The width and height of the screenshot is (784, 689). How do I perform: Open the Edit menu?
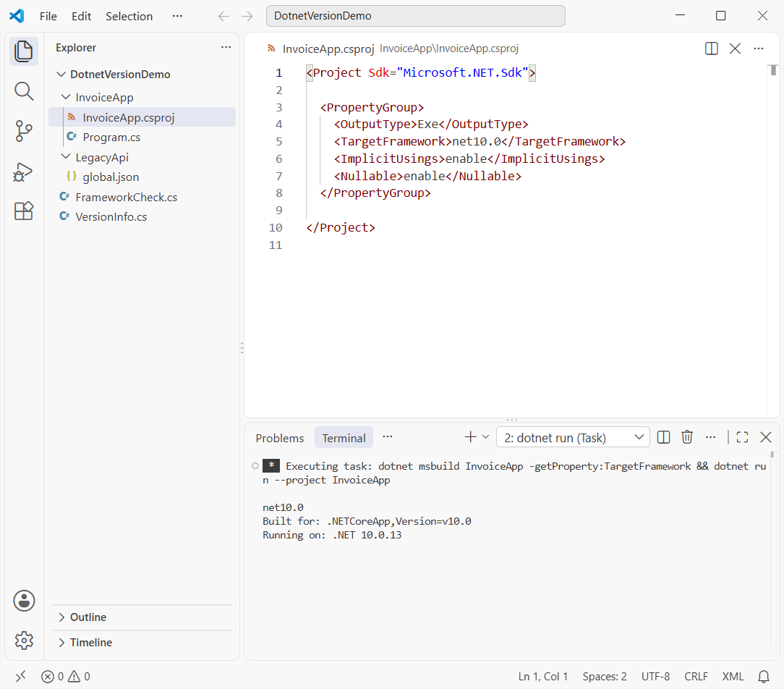tap(81, 16)
